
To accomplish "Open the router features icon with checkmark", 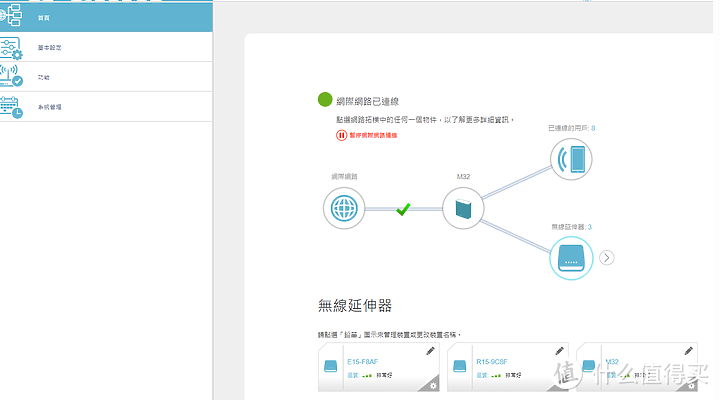I will pos(11,76).
